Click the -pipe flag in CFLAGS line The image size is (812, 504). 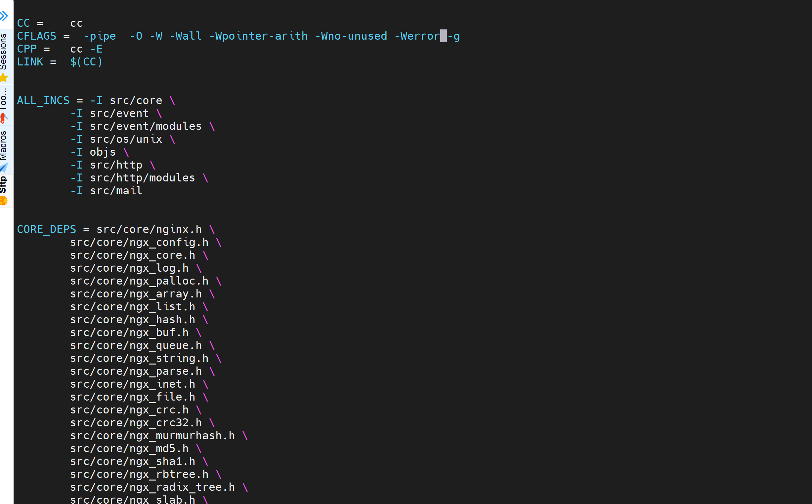pyautogui.click(x=100, y=36)
